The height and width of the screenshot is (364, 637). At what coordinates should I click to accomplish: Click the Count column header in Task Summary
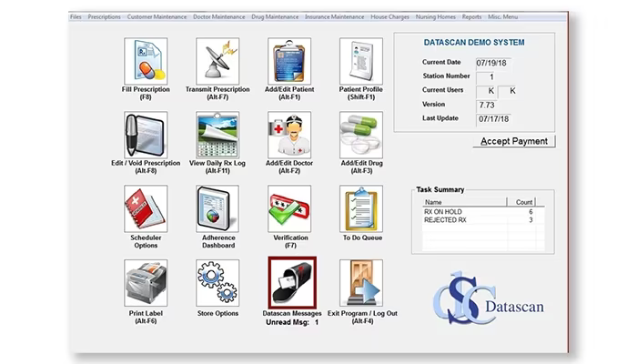521,202
